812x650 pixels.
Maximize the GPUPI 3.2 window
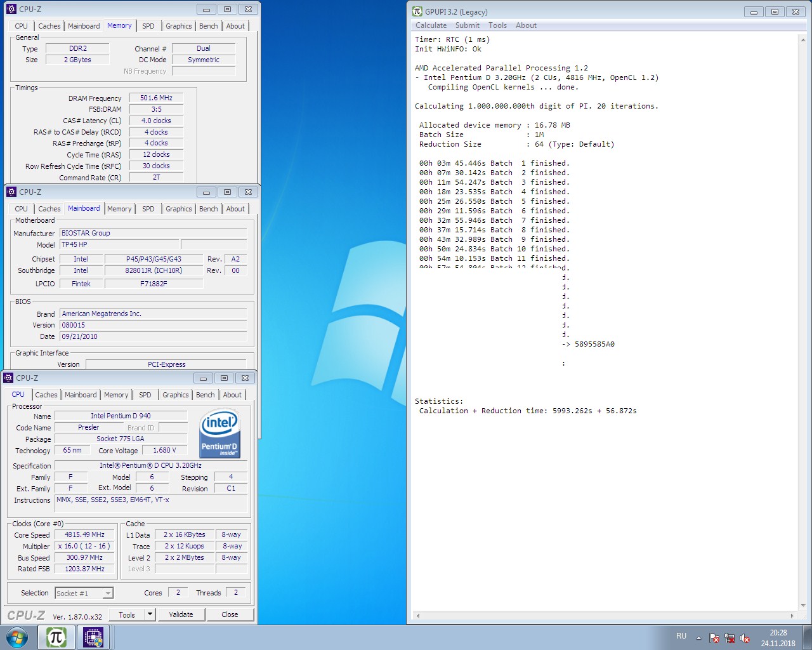(775, 11)
